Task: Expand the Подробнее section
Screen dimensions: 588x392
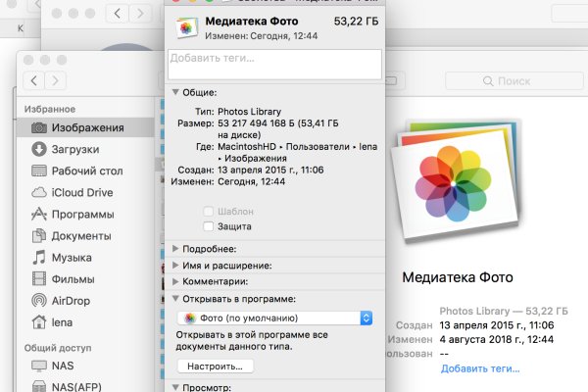Action: tap(175, 249)
